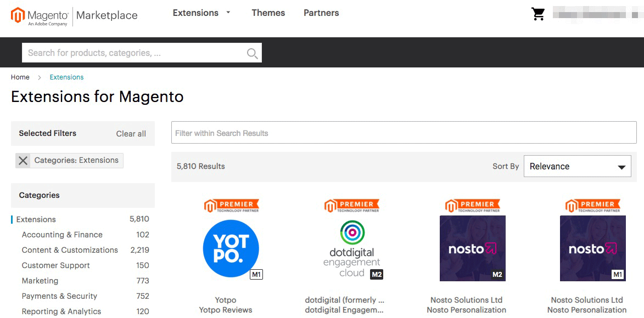This screenshot has width=644, height=318.
Task: Click the Yotpo extension logo
Action: [x=231, y=248]
